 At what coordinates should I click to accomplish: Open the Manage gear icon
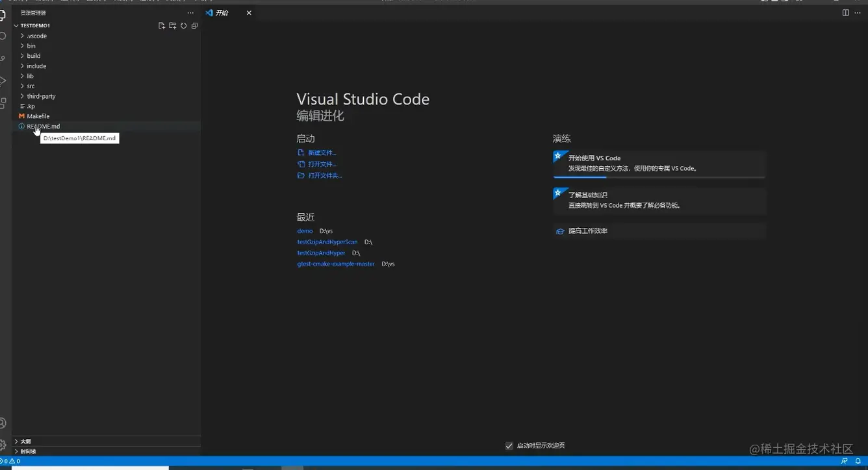pyautogui.click(x=3, y=445)
